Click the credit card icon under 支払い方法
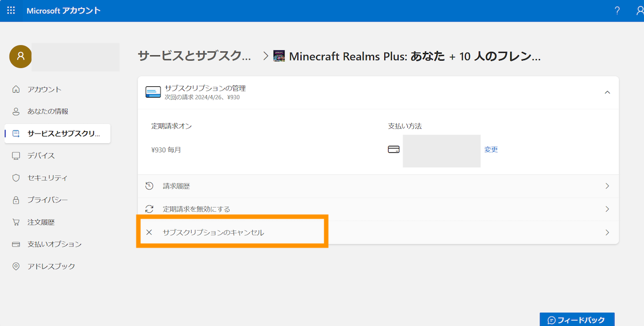 pos(394,150)
